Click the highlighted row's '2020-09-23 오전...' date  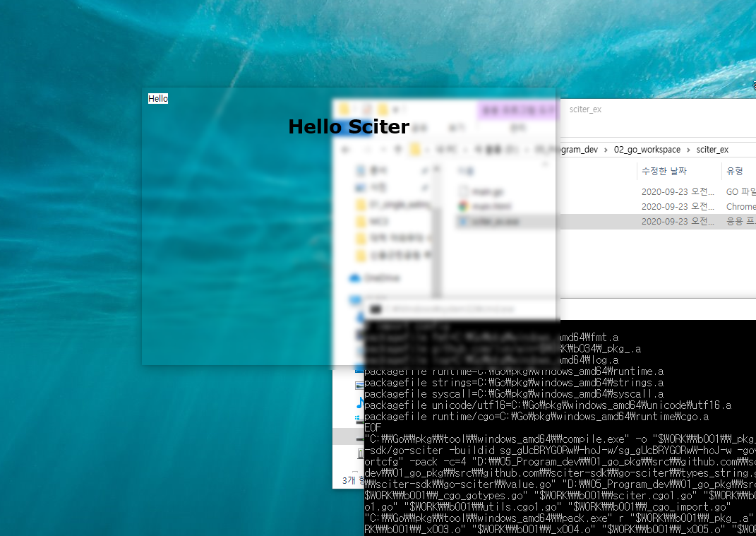[678, 222]
